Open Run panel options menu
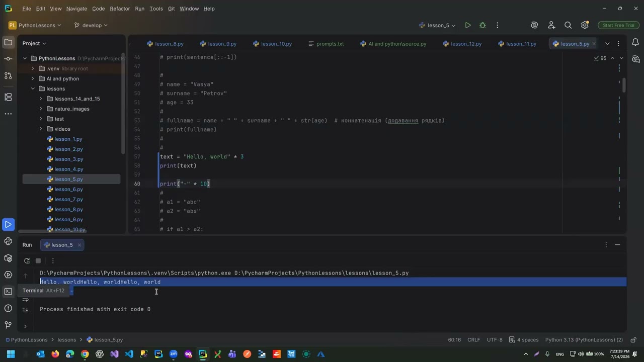The width and height of the screenshot is (644, 362). [x=606, y=245]
